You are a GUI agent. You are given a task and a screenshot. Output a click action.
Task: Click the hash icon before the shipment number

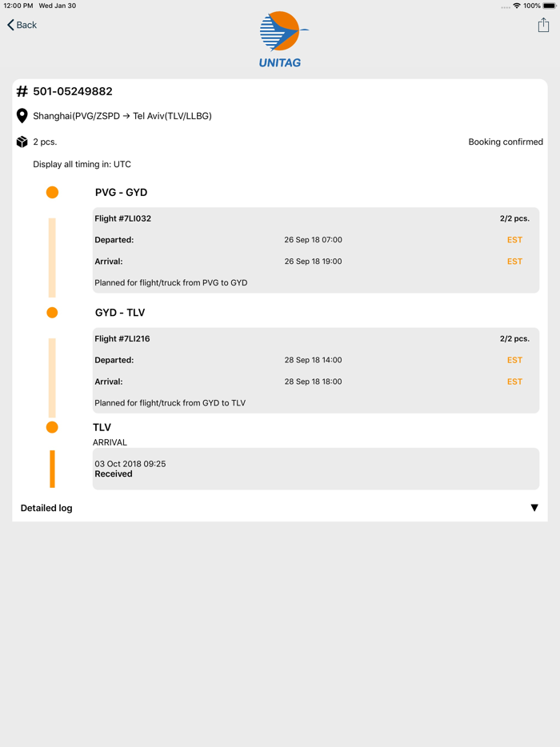21,91
